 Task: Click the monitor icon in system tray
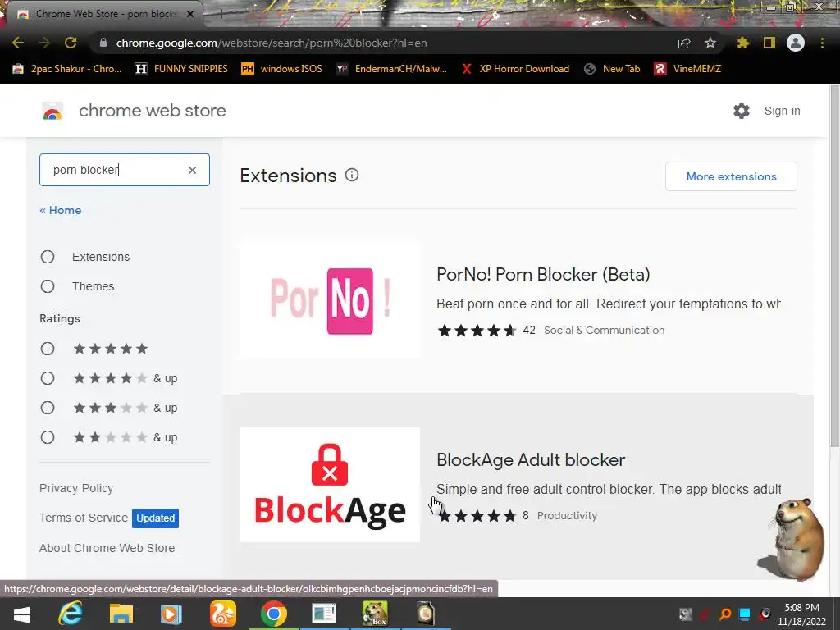[745, 614]
